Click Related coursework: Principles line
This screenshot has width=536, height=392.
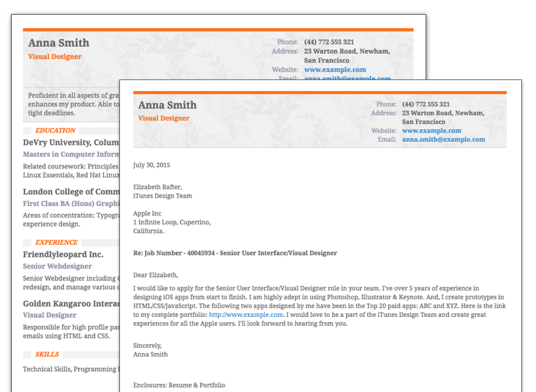pos(71,167)
